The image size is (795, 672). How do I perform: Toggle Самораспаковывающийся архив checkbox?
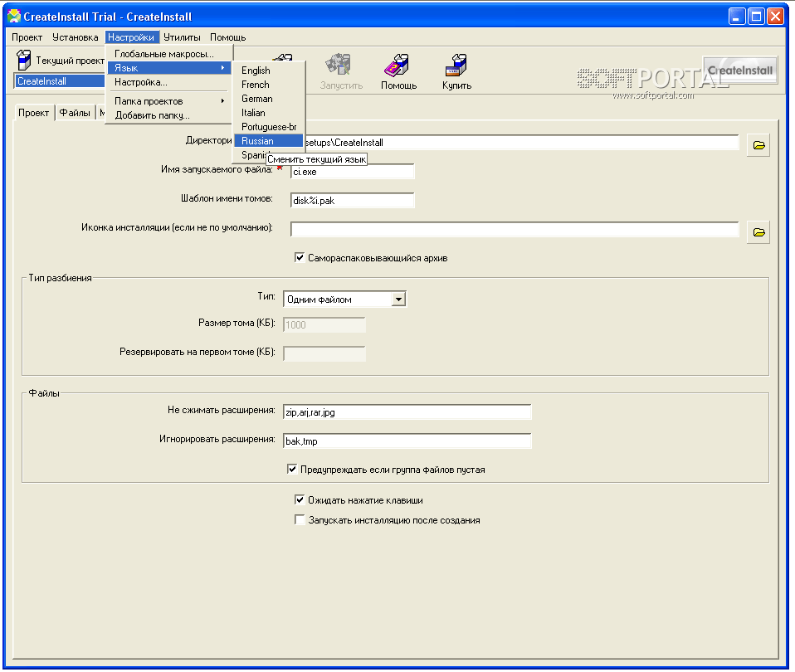tap(300, 258)
